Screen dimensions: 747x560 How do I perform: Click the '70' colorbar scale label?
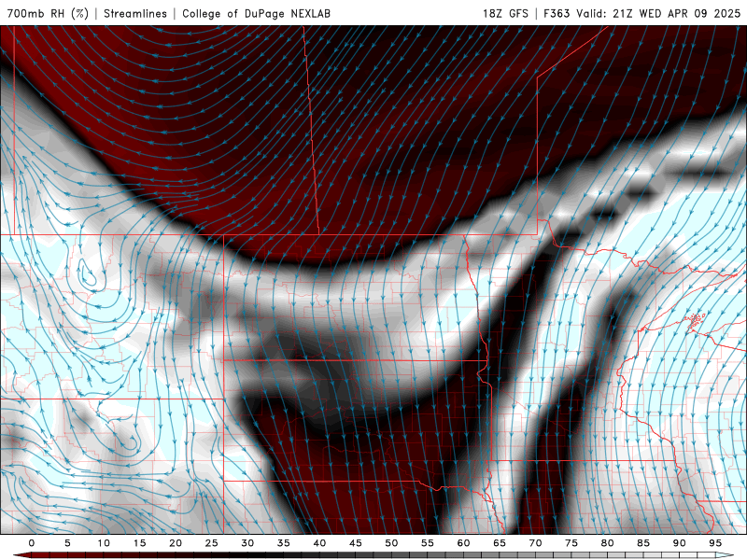(x=535, y=543)
